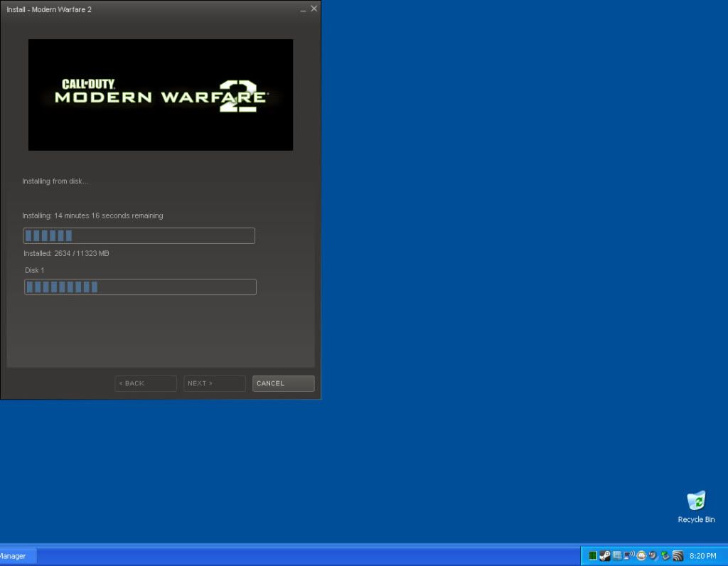The width and height of the screenshot is (728, 566).
Task: Click the Steam icon in system tray
Action: pyautogui.click(x=605, y=556)
